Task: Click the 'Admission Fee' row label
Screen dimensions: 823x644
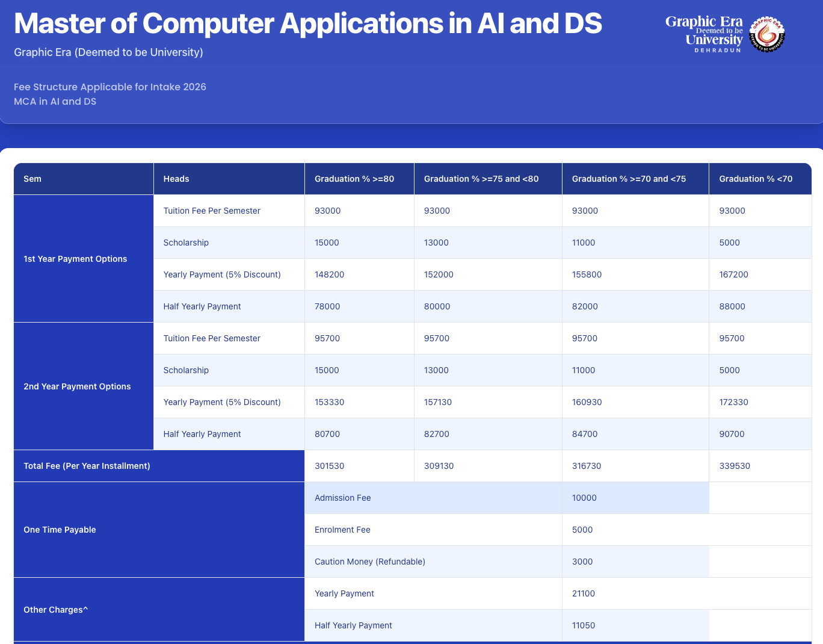Action: [x=343, y=498]
